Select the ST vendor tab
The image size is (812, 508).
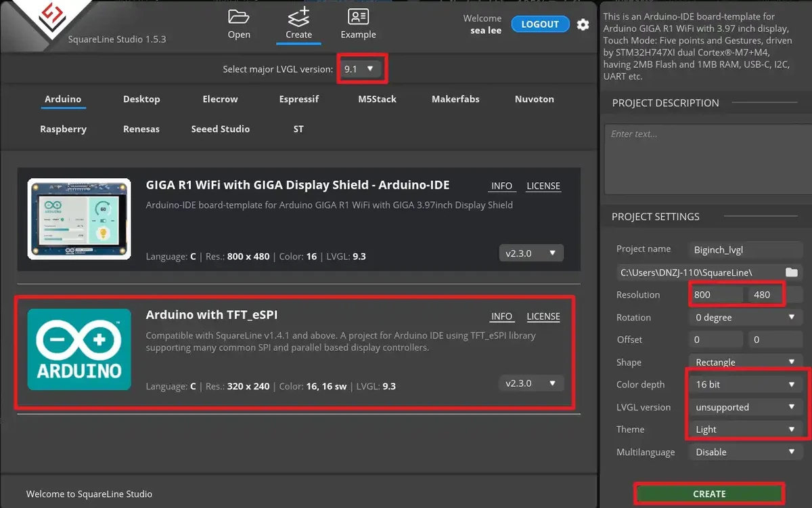pyautogui.click(x=298, y=129)
